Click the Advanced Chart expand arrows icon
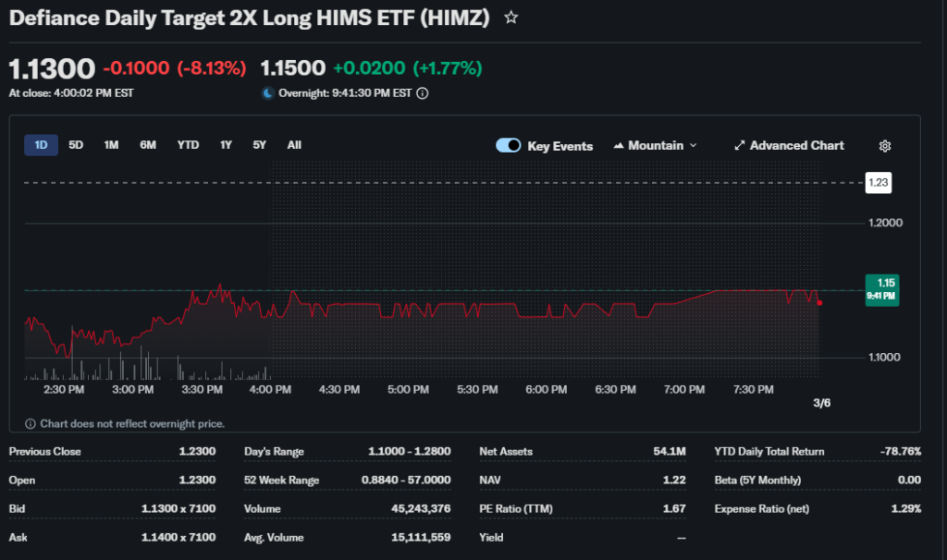This screenshot has height=560, width=947. tap(739, 146)
